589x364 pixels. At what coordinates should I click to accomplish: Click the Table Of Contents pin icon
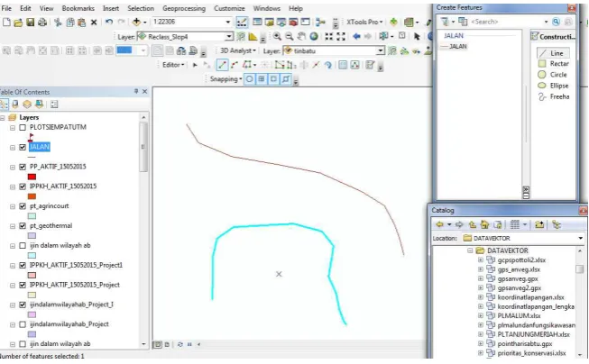pos(136,92)
